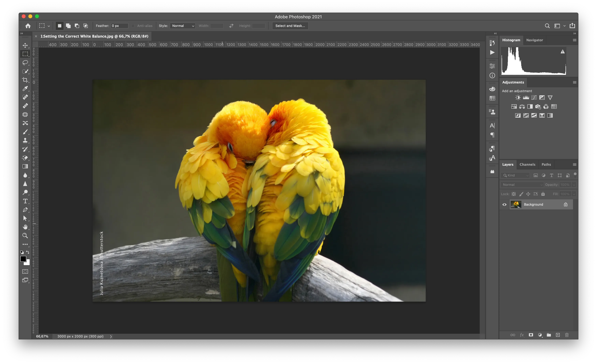Switch to the Channels tab

pos(527,164)
